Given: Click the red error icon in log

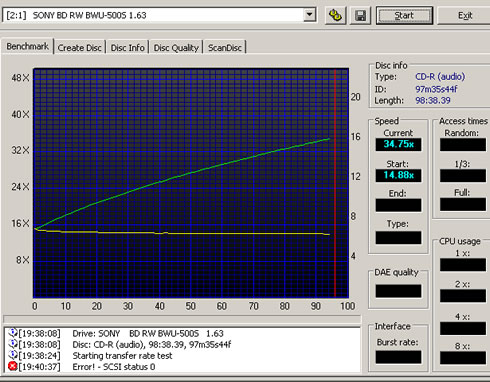Looking at the screenshot, I should [13, 366].
